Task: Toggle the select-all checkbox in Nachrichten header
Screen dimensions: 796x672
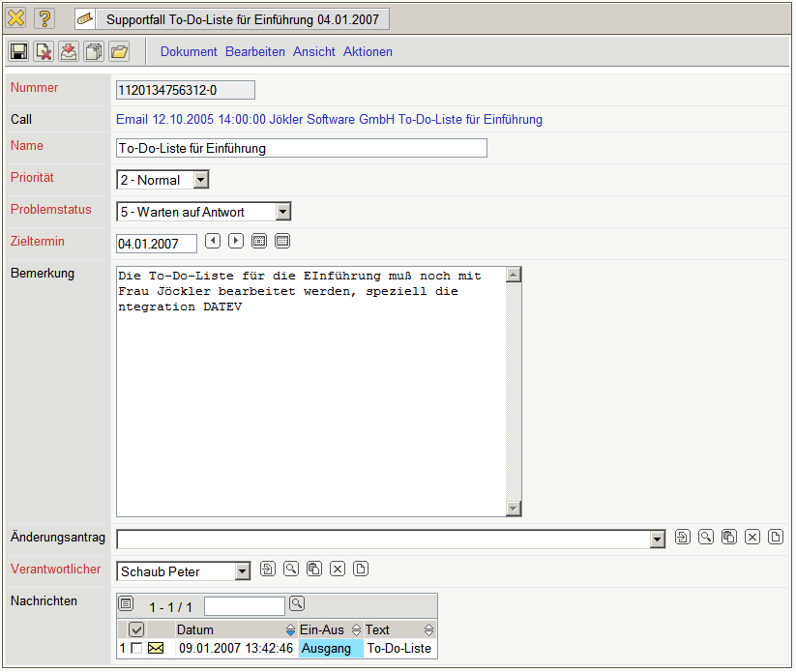Action: tap(136, 629)
